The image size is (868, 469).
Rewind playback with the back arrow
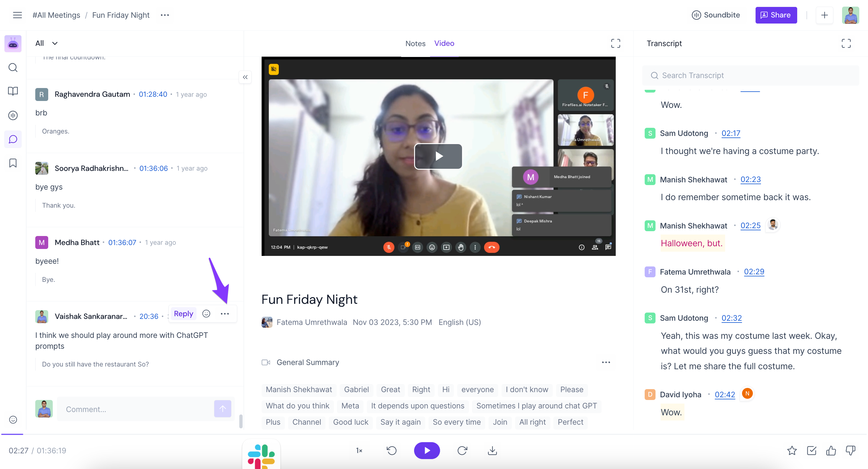(392, 451)
